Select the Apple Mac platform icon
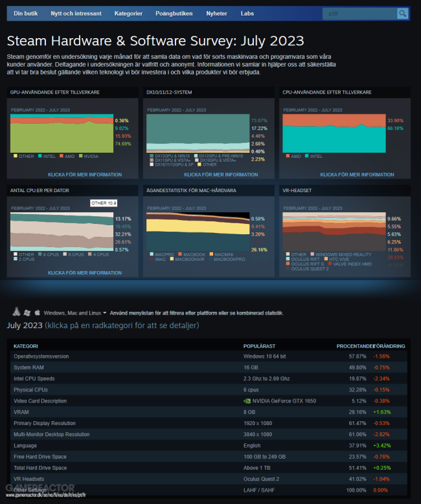Screen dimensions: 421x504 pos(38,312)
